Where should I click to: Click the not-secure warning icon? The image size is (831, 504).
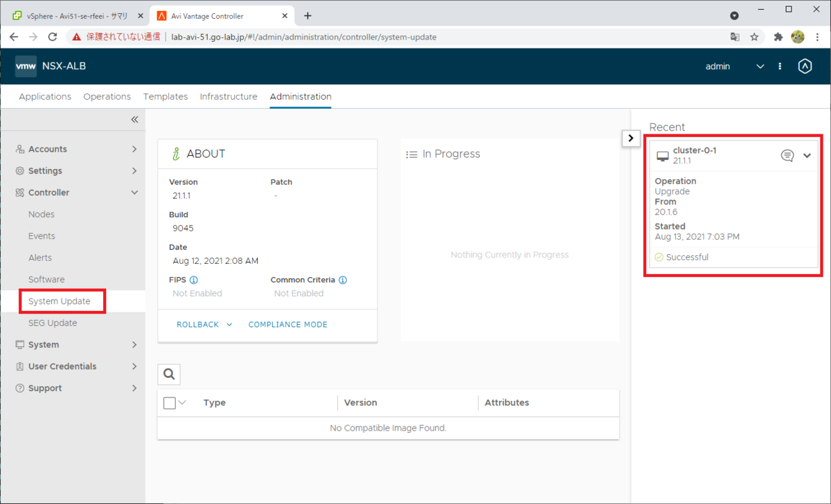[77, 37]
